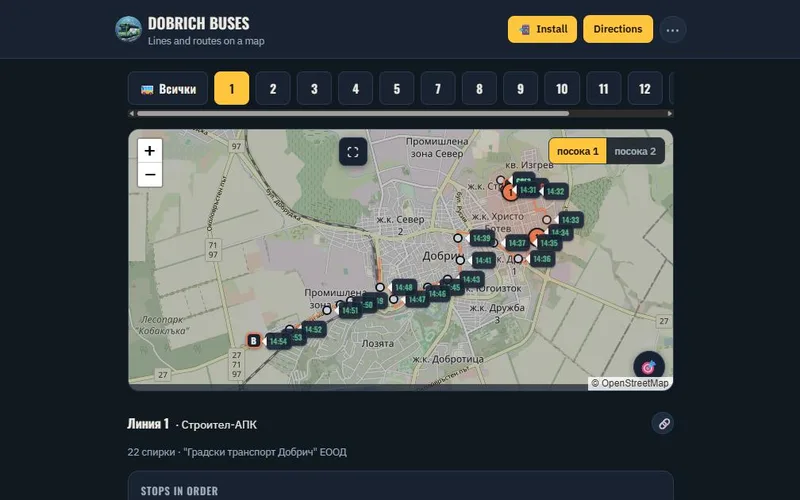Select bus line 7 tab
Image resolution: width=800 pixels, height=500 pixels.
pyautogui.click(x=438, y=89)
